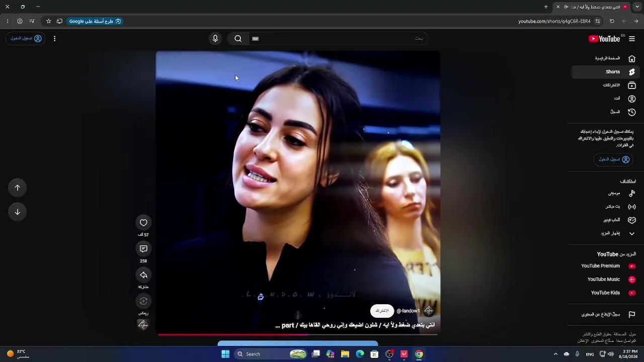Image resolution: width=644 pixels, height=362 pixels.
Task: Open YouTube settings three-dot menu
Action: coord(54,39)
